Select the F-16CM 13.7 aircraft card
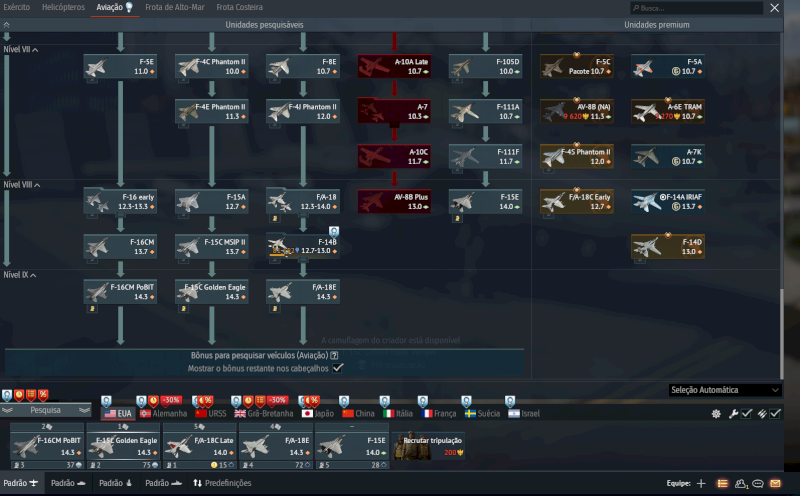This screenshot has width=800, height=496. tap(120, 246)
